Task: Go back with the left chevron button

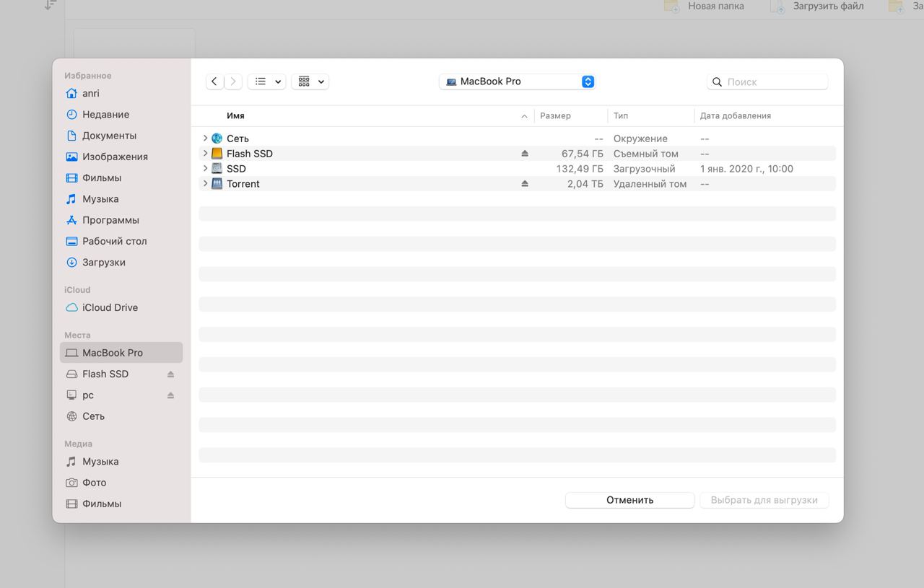Action: tap(214, 82)
